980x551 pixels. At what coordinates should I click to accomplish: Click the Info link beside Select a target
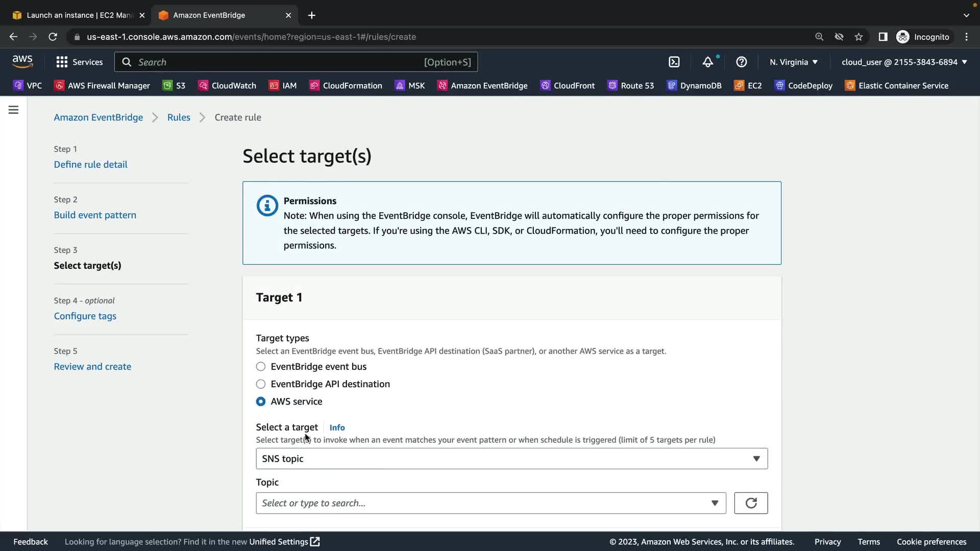pyautogui.click(x=337, y=428)
